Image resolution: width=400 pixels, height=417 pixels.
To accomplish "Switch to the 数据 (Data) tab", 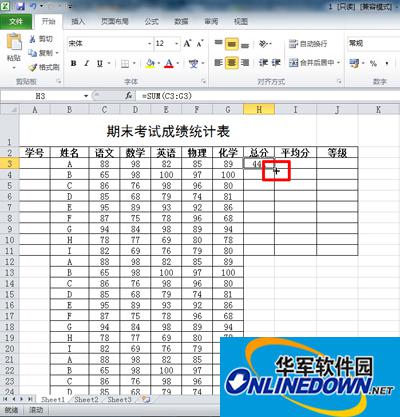I will pyautogui.click(x=181, y=22).
